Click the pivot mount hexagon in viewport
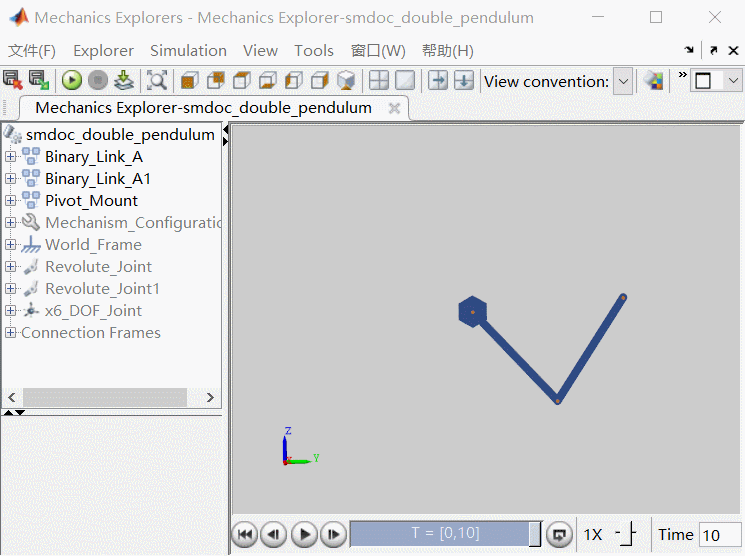 (x=473, y=311)
